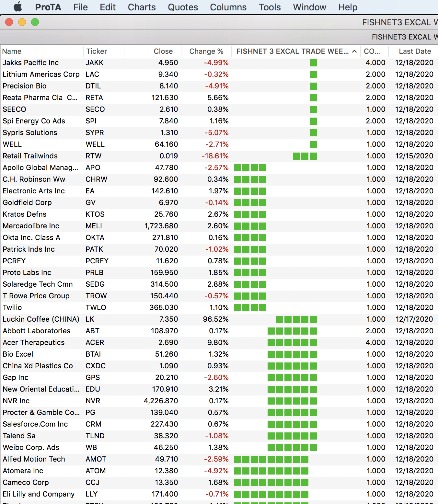Click the PRLB ticker cell
This screenshot has width=438, height=504.
coord(95,273)
